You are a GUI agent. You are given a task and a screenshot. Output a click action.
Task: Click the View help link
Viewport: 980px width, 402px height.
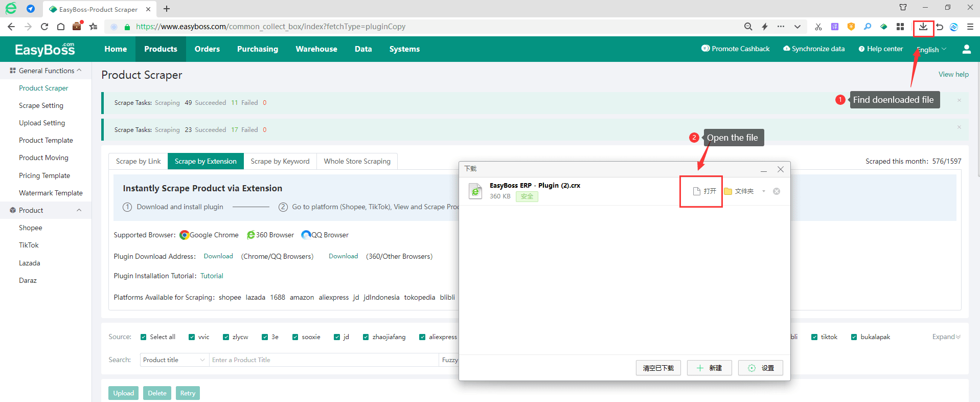click(x=953, y=74)
